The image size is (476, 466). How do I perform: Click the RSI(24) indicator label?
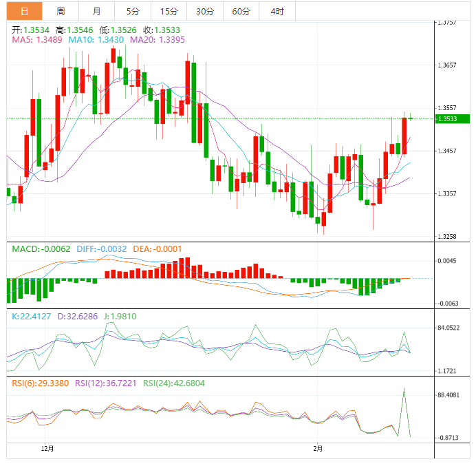coord(173,383)
